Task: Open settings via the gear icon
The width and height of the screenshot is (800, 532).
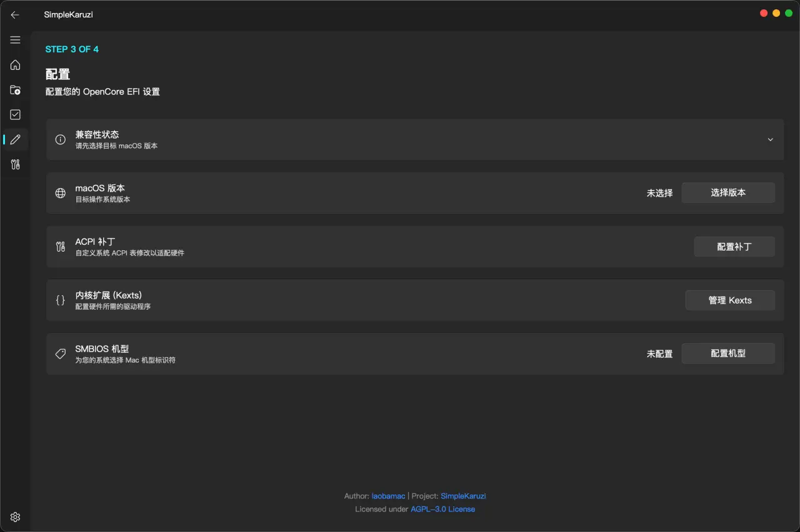Action: 15,517
